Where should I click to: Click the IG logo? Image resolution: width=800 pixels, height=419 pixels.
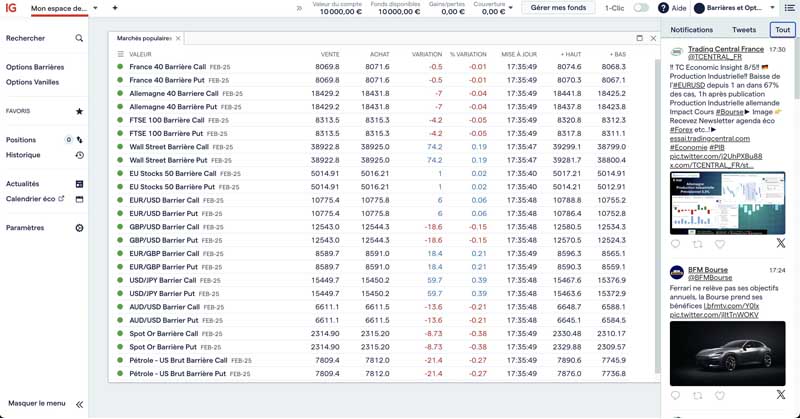coord(11,8)
